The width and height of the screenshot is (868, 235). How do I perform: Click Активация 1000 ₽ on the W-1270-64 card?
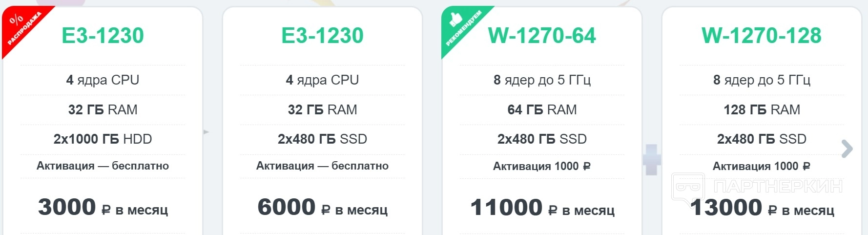coord(542,166)
